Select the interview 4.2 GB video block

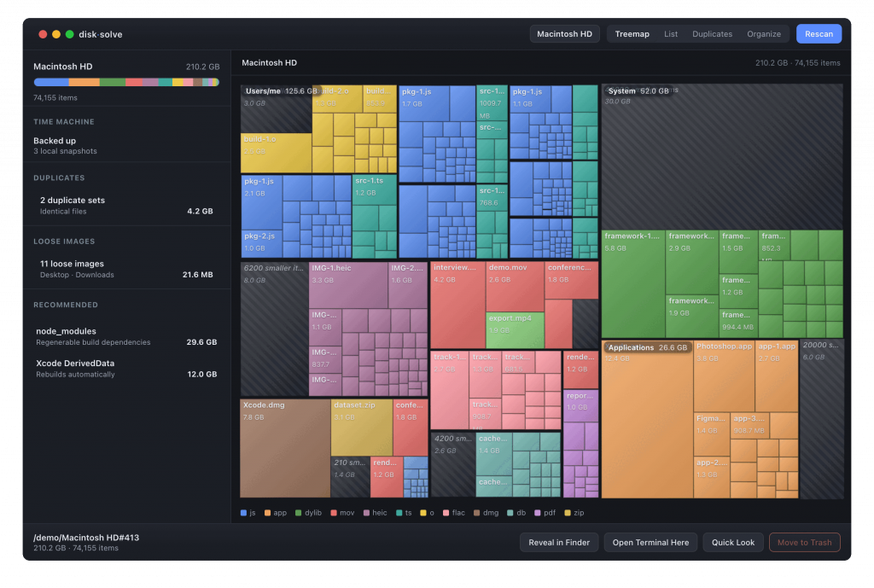(x=457, y=305)
